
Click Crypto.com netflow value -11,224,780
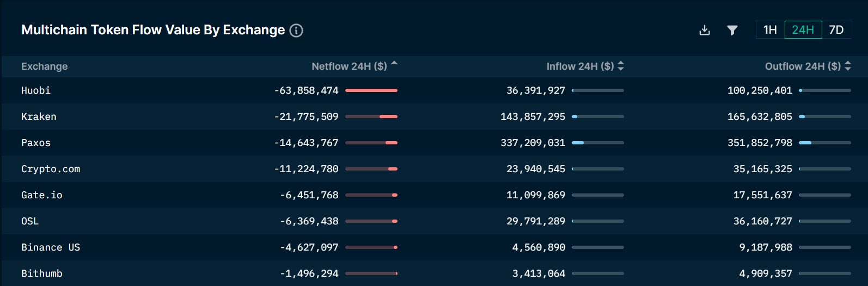(x=307, y=169)
